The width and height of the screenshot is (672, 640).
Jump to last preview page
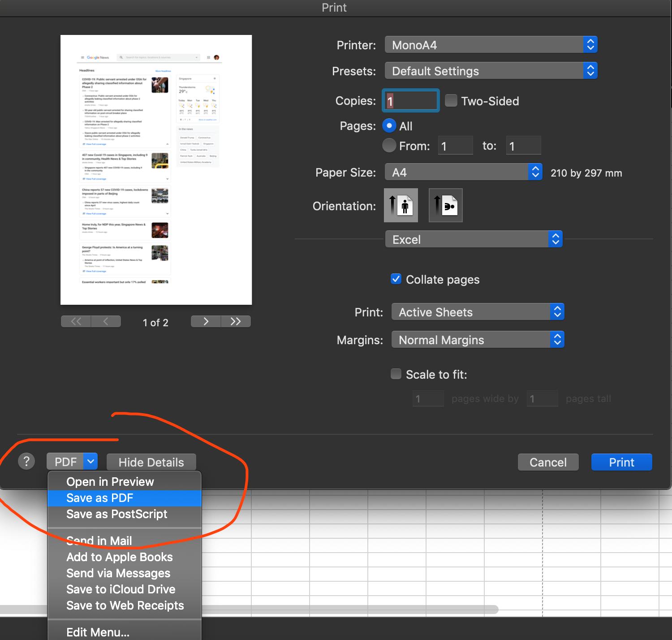[236, 321]
